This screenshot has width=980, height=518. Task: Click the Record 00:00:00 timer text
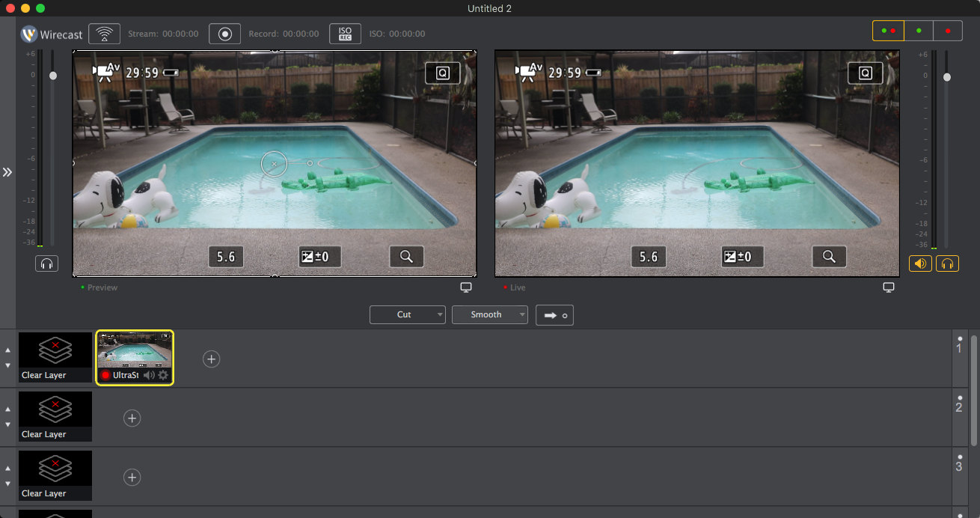[x=284, y=34]
